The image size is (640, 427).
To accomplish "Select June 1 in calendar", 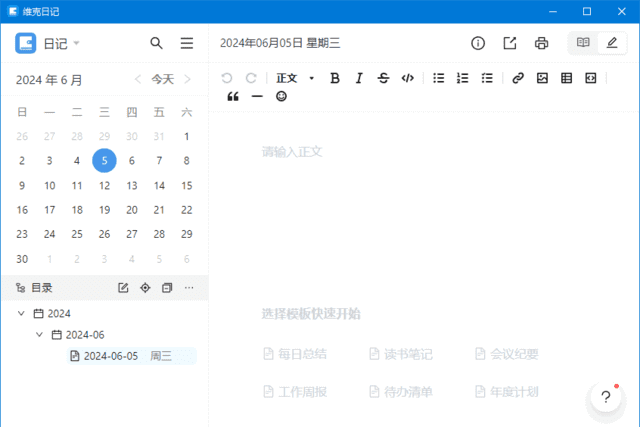I will tap(187, 136).
